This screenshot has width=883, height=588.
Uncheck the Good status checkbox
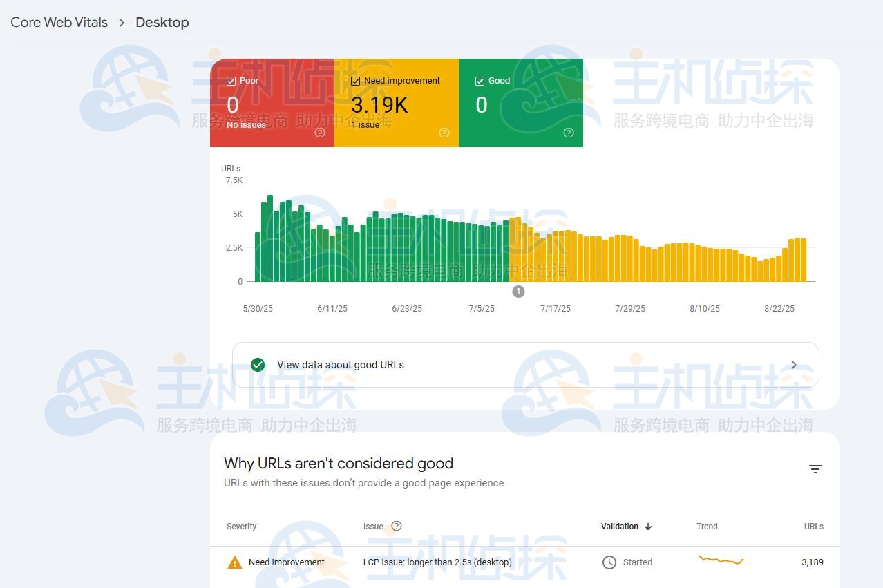pyautogui.click(x=479, y=80)
